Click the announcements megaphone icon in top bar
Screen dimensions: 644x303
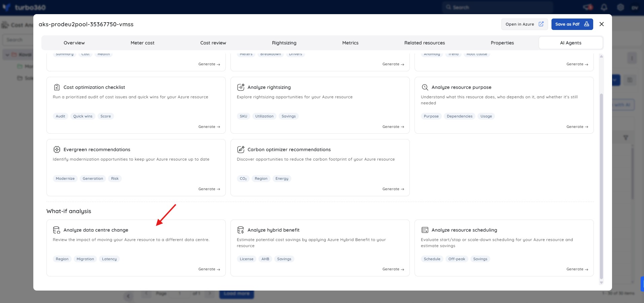(588, 7)
